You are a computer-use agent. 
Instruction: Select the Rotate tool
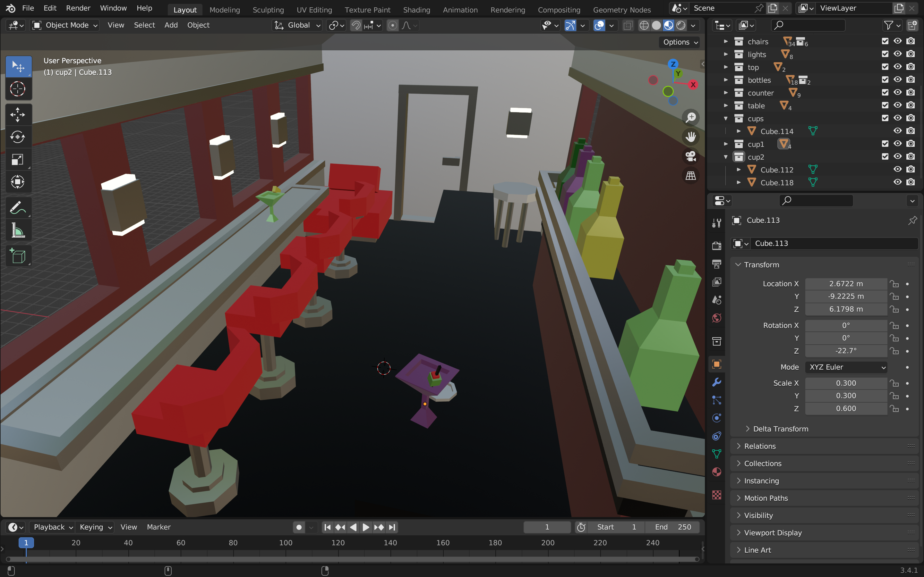(18, 137)
